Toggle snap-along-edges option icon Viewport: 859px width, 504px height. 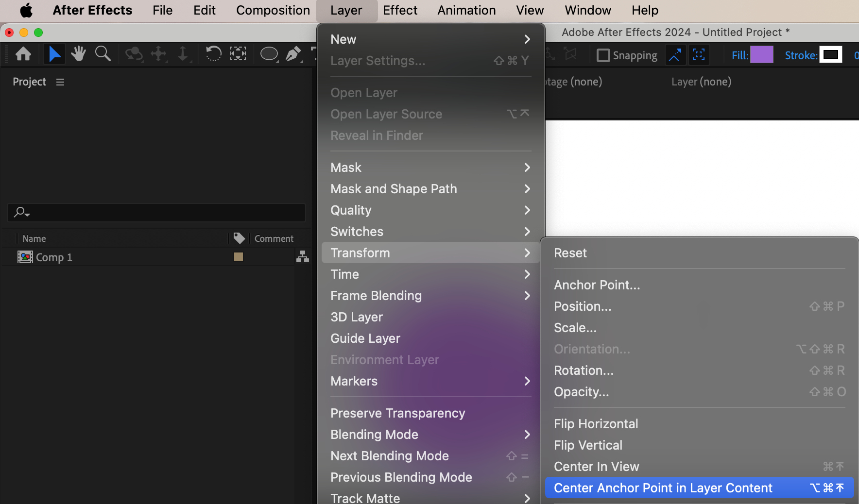pos(674,55)
